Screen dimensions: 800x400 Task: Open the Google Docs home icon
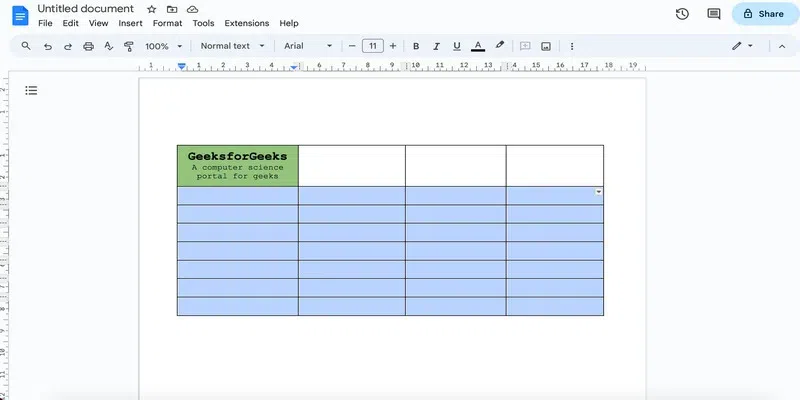pyautogui.click(x=20, y=15)
